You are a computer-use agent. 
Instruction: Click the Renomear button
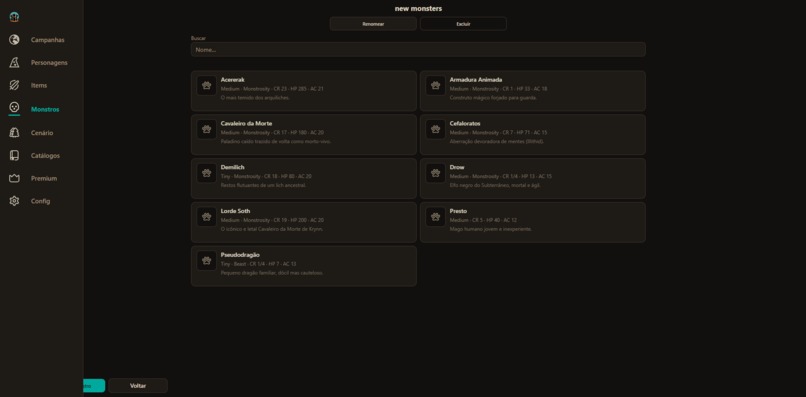[x=373, y=24]
